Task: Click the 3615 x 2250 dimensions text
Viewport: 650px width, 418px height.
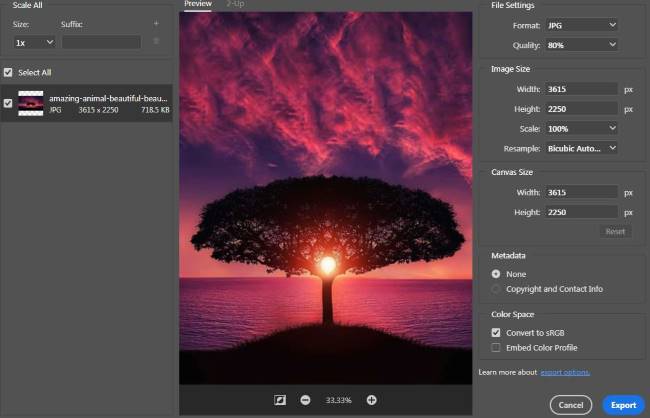Action: tap(98, 110)
